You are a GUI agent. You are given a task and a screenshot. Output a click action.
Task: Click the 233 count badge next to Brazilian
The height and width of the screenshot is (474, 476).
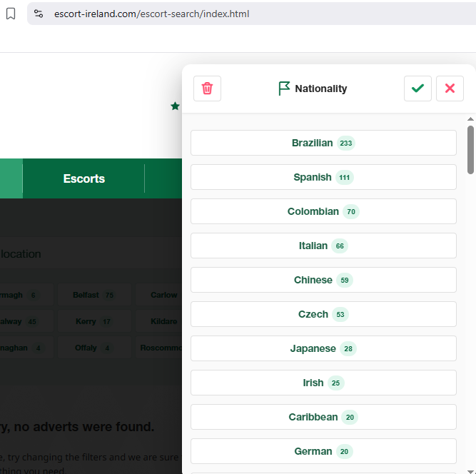click(x=346, y=143)
